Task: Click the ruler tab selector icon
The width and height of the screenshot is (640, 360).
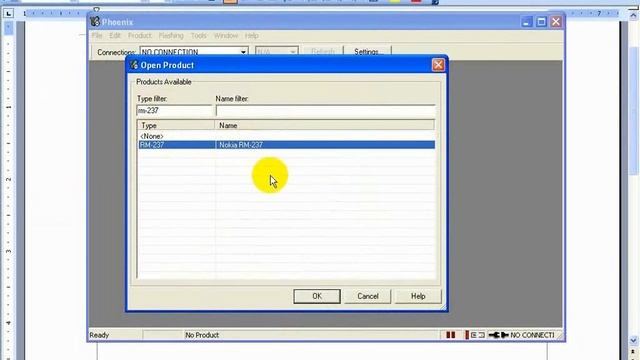Action: (9, 13)
